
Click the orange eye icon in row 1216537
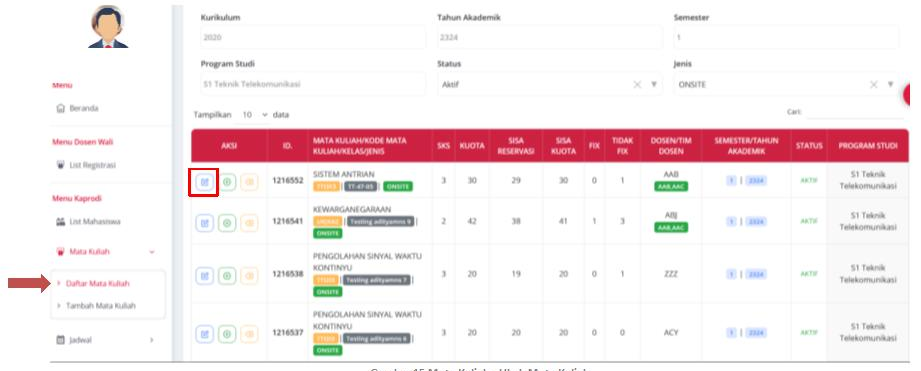[249, 333]
